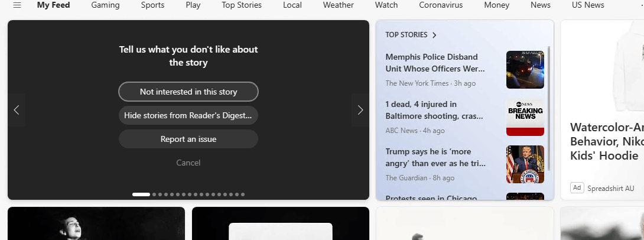644x240 pixels.
Task: Switch to the Sports tab
Action: click(153, 5)
